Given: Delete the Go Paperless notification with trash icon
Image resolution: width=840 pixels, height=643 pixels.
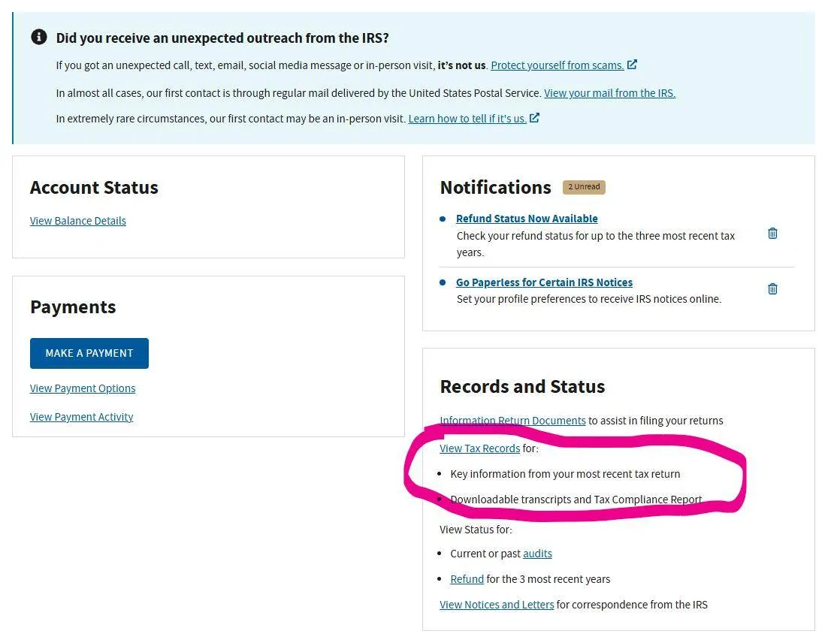Looking at the screenshot, I should (772, 289).
